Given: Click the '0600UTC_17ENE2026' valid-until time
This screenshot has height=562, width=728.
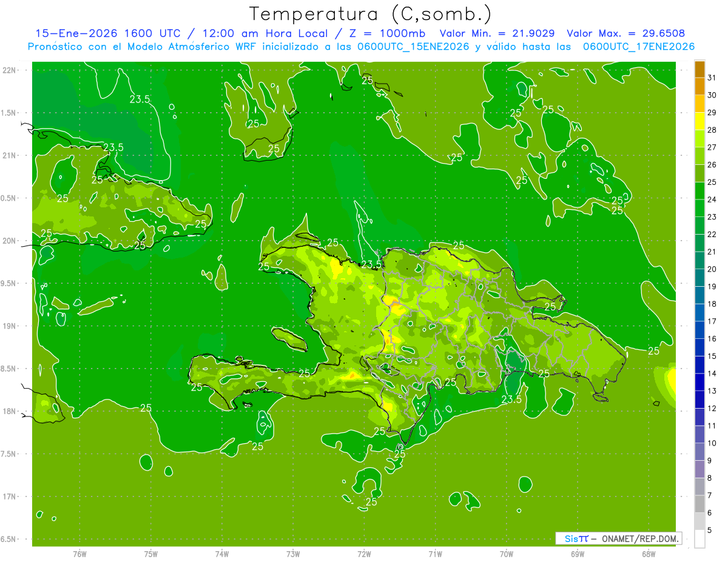Looking at the screenshot, I should click(x=639, y=47).
